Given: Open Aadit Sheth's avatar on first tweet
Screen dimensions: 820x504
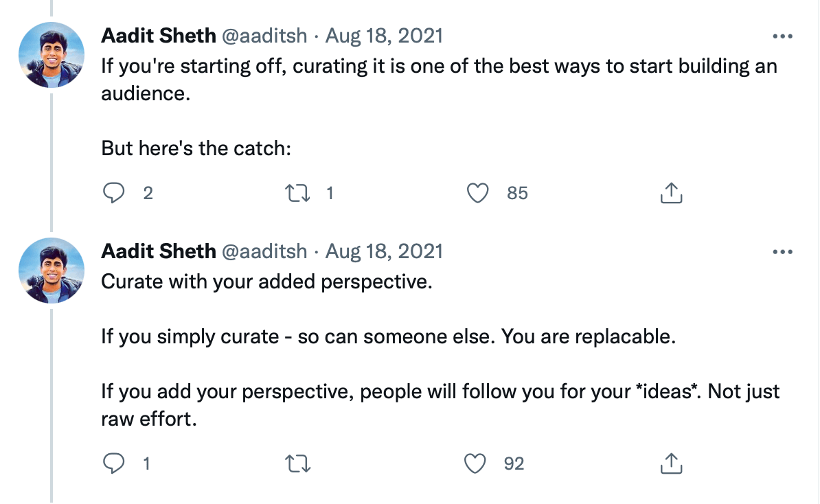Looking at the screenshot, I should (52, 55).
